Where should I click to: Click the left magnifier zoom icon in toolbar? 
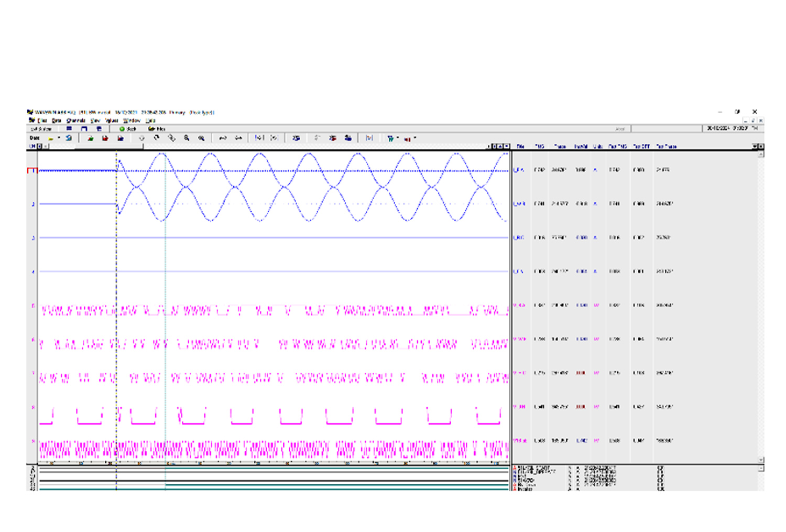[187, 138]
